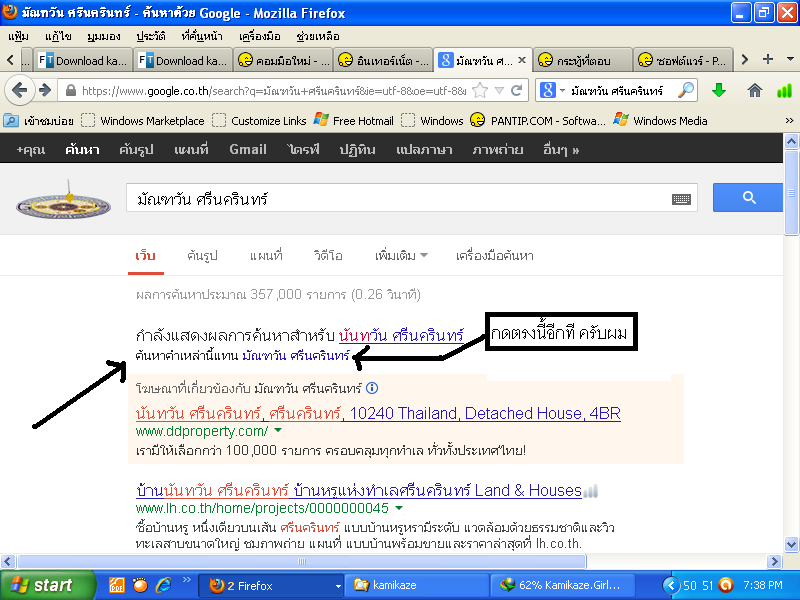This screenshot has height=600, width=800.
Task: Open the list all tabs dropdown
Action: 790,59
